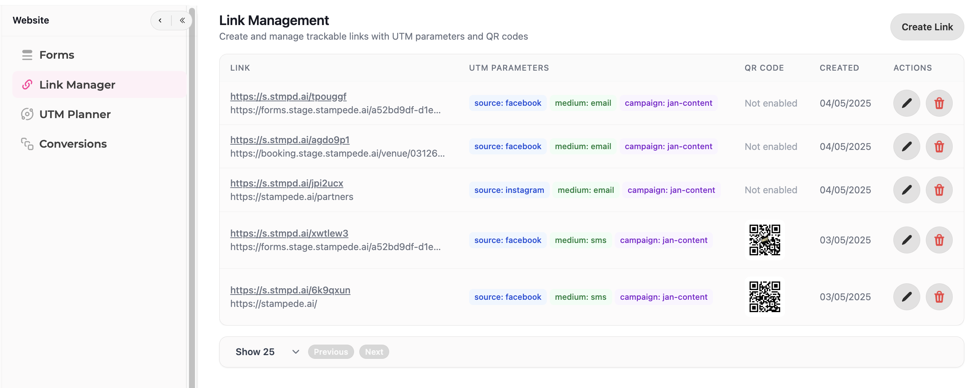Edit the tpouggf link with pencil icon
The image size is (980, 388).
906,103
